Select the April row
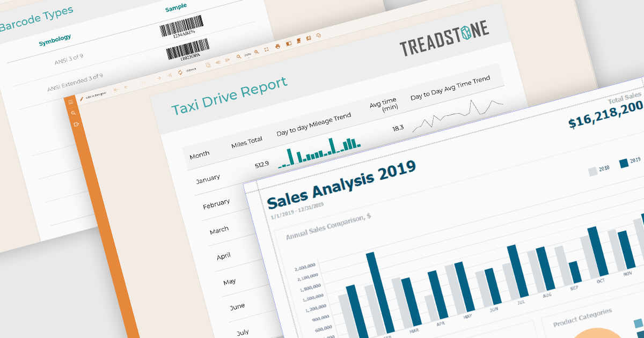The height and width of the screenshot is (338, 644). click(224, 256)
